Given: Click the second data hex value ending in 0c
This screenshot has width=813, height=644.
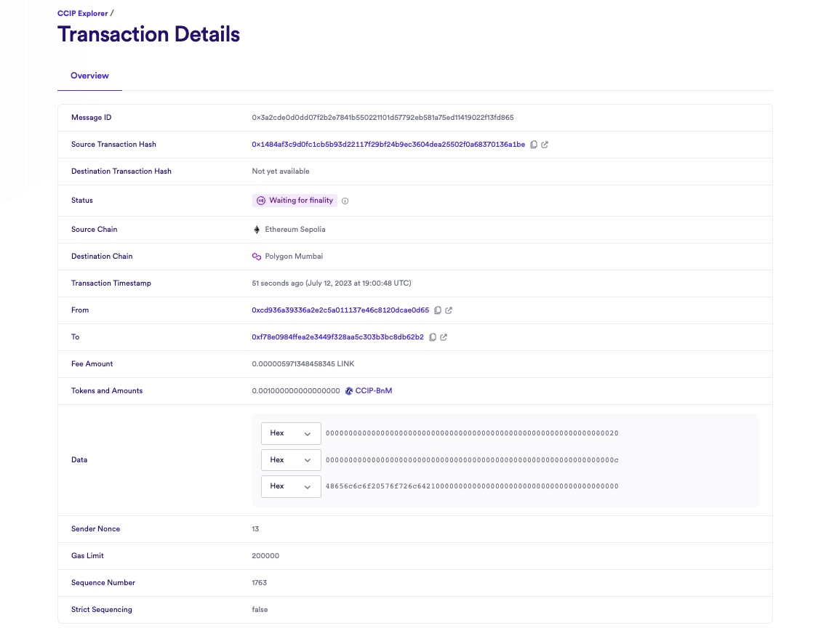Looking at the screenshot, I should pyautogui.click(x=472, y=460).
